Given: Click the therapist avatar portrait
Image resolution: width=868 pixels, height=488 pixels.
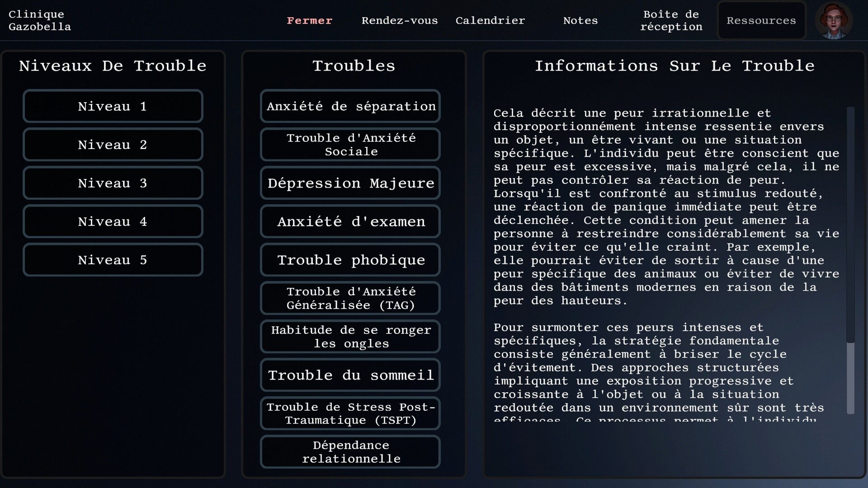Looking at the screenshot, I should point(834,21).
